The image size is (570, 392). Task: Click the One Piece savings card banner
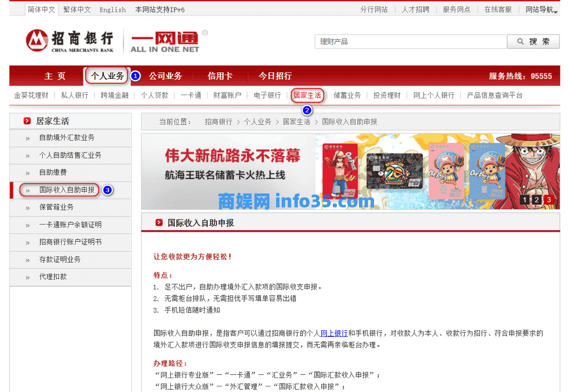(x=351, y=171)
